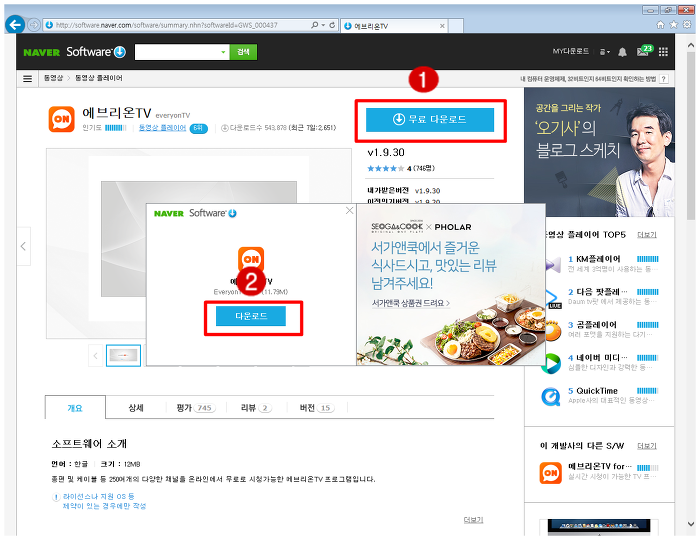Click the 에브리온TV orange ON app icon
The height and width of the screenshot is (540, 700).
[x=62, y=119]
